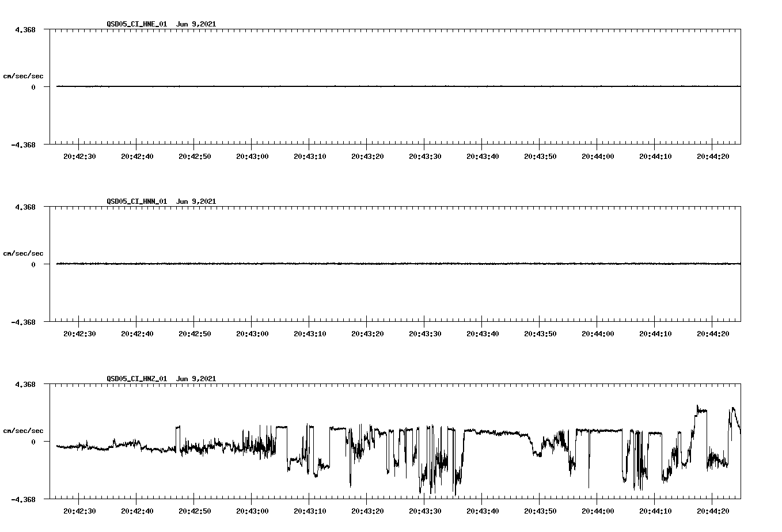The height and width of the screenshot is (532, 782).
Task: Click the 20:43:10 time label under HNN plot
Action: point(310,334)
